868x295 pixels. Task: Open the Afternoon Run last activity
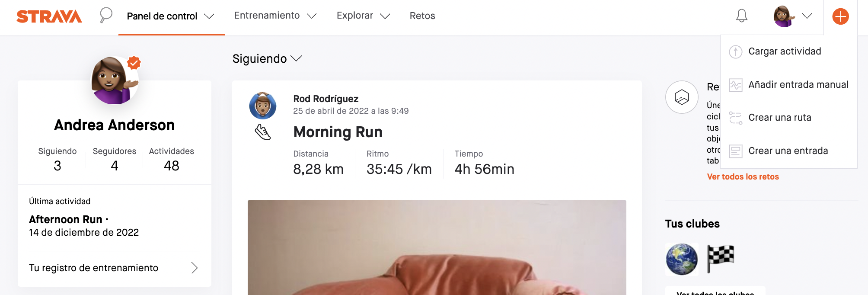(x=66, y=220)
